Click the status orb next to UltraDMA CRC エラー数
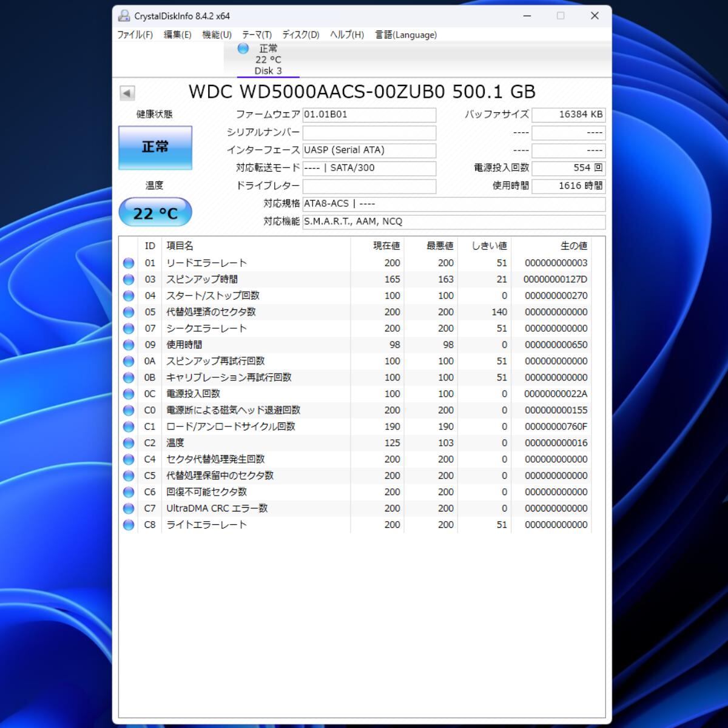728x728 pixels. [x=129, y=509]
